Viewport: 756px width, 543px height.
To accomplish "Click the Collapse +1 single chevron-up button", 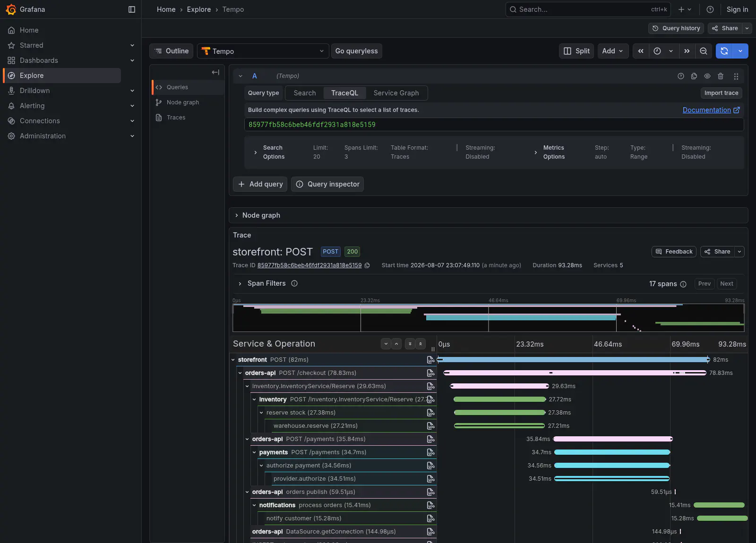I will tap(396, 344).
